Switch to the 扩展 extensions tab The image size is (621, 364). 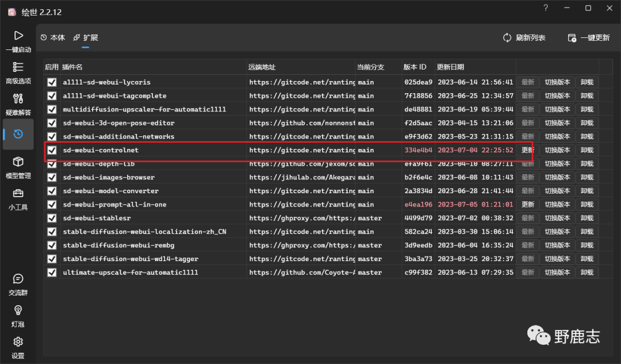86,37
